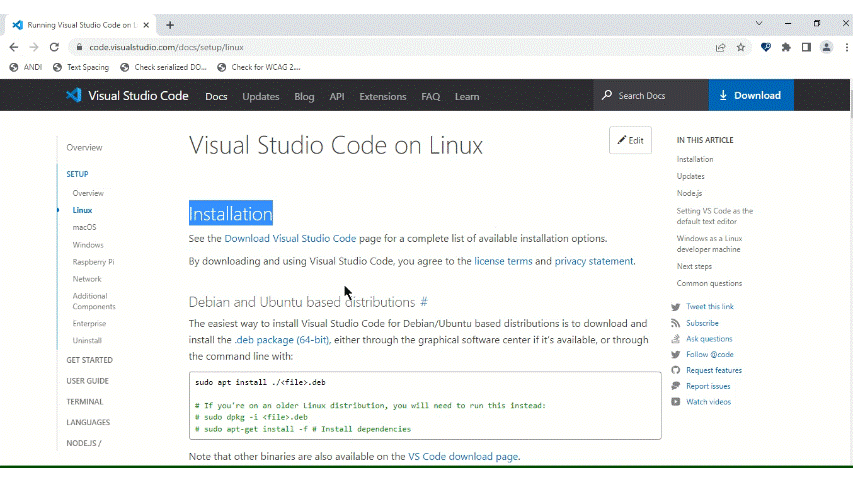Image resolution: width=853 pixels, height=480 pixels.
Task: Close the Running Visual Studio Code tab
Action: pyautogui.click(x=146, y=25)
